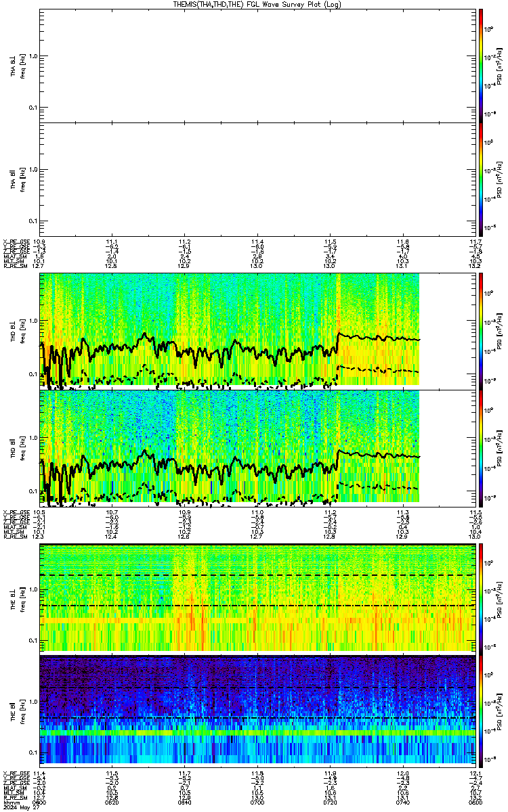The image size is (508, 812).
Task: Click the 1.0 frequency tick of THE BL
Action: (x=33, y=590)
